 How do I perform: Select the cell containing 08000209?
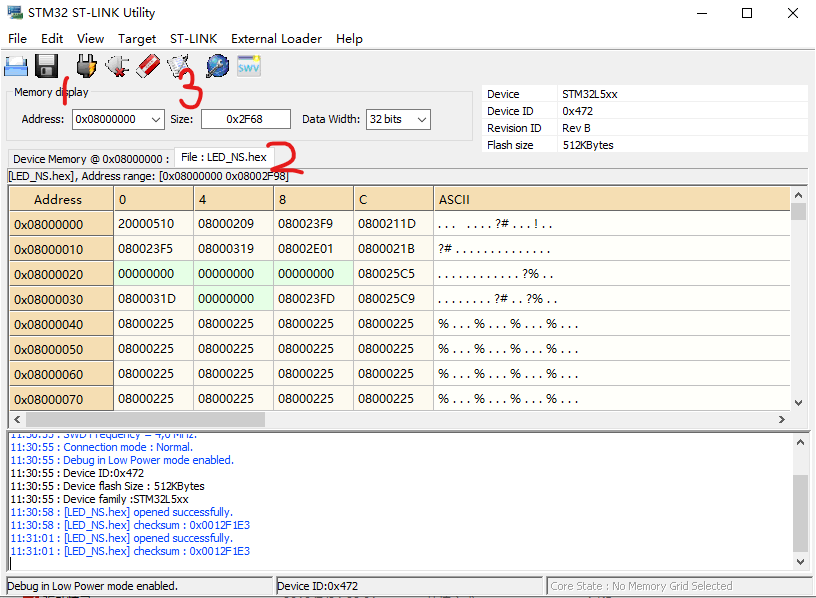pyautogui.click(x=233, y=224)
